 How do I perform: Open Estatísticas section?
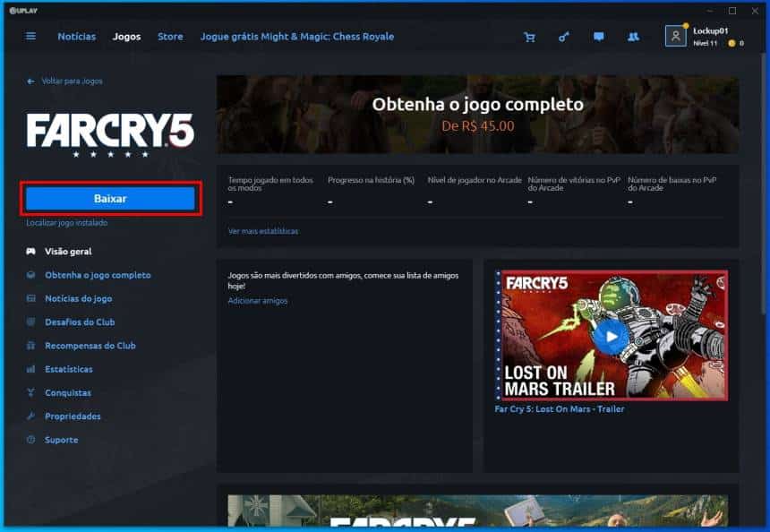click(69, 369)
